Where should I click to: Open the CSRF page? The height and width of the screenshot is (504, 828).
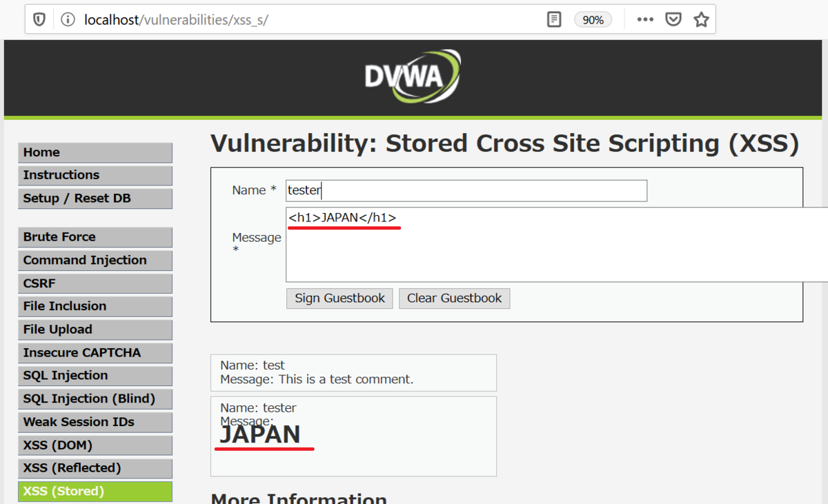tap(95, 283)
